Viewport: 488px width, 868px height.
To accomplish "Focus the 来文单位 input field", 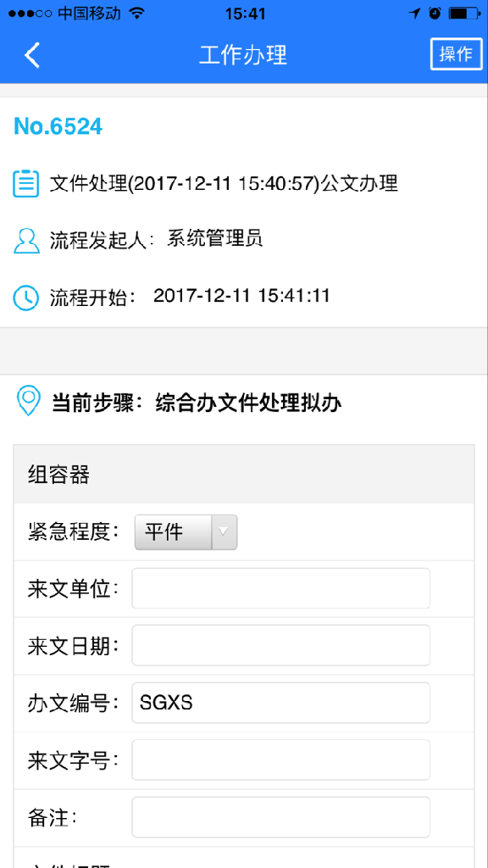I will click(x=280, y=588).
